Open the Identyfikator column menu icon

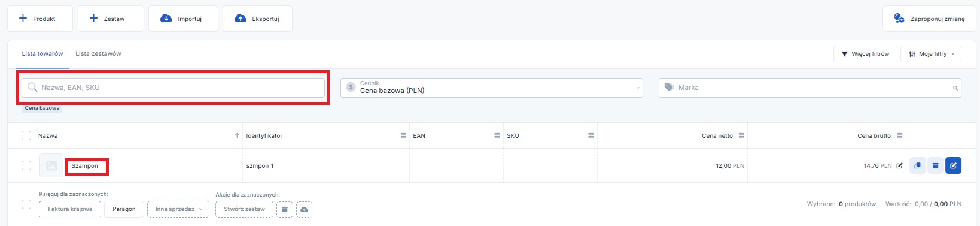click(x=403, y=136)
